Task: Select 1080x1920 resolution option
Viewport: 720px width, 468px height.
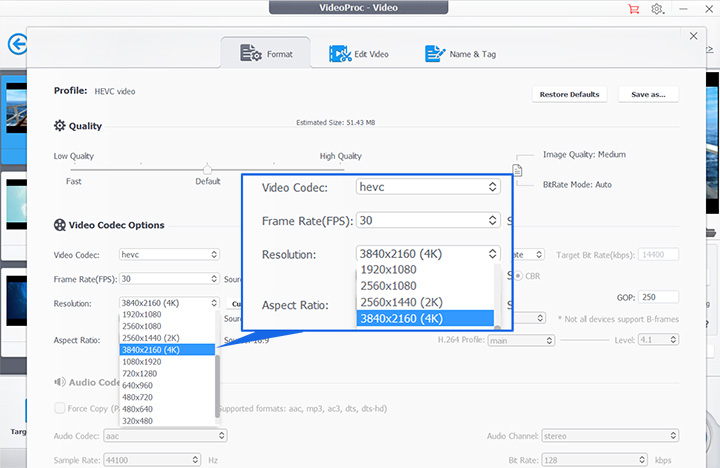Action: (x=167, y=362)
